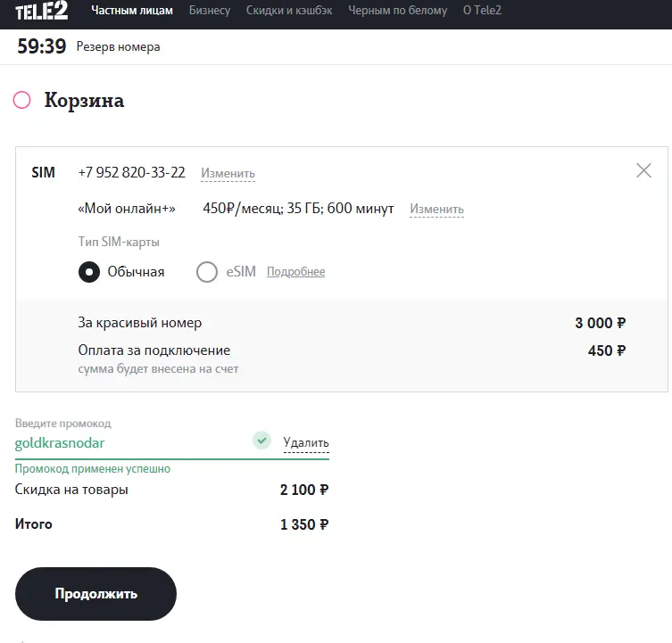Open Черным по белому page

click(x=398, y=11)
